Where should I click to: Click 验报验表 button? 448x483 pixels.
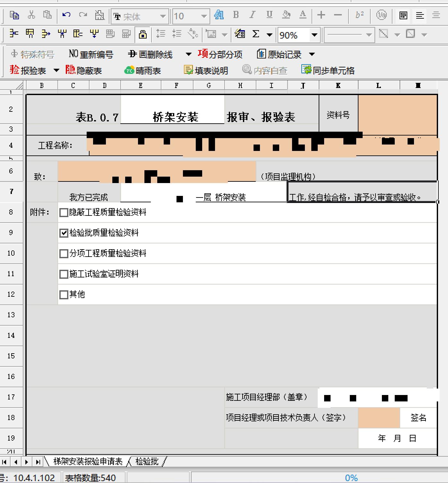[x=28, y=70]
